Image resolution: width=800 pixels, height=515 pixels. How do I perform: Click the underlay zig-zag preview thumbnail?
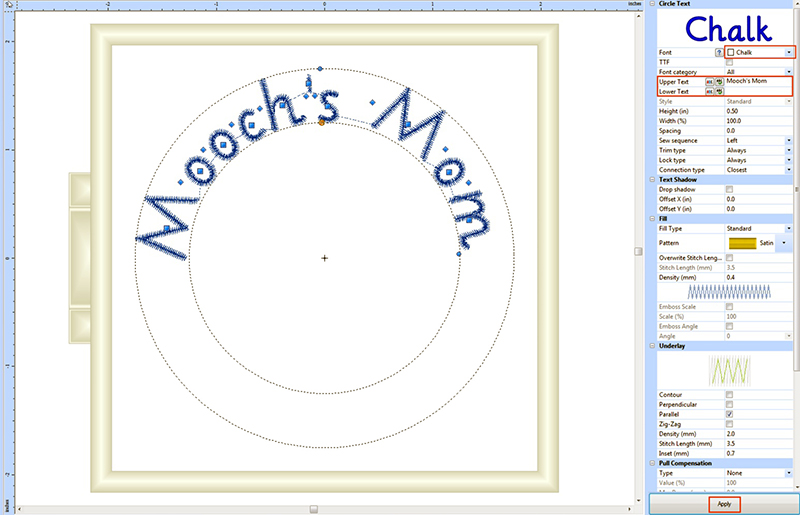(x=730, y=371)
